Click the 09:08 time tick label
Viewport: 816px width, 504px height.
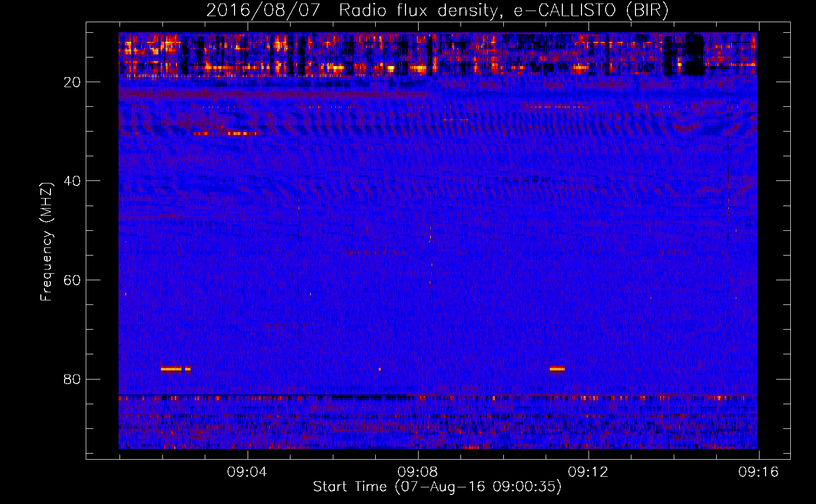(418, 472)
